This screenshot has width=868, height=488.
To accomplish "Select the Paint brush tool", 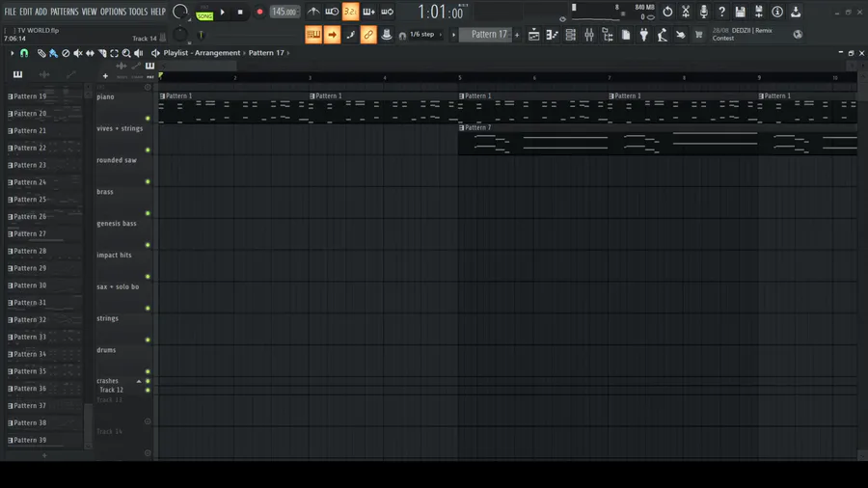I will point(53,53).
